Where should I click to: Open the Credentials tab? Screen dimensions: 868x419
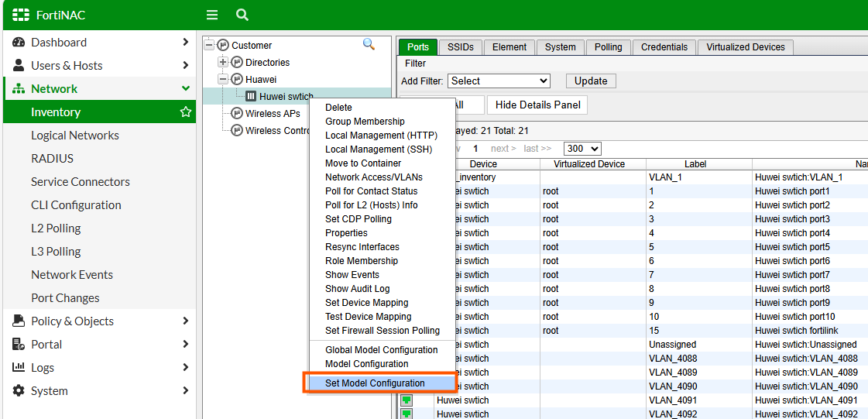(x=664, y=47)
